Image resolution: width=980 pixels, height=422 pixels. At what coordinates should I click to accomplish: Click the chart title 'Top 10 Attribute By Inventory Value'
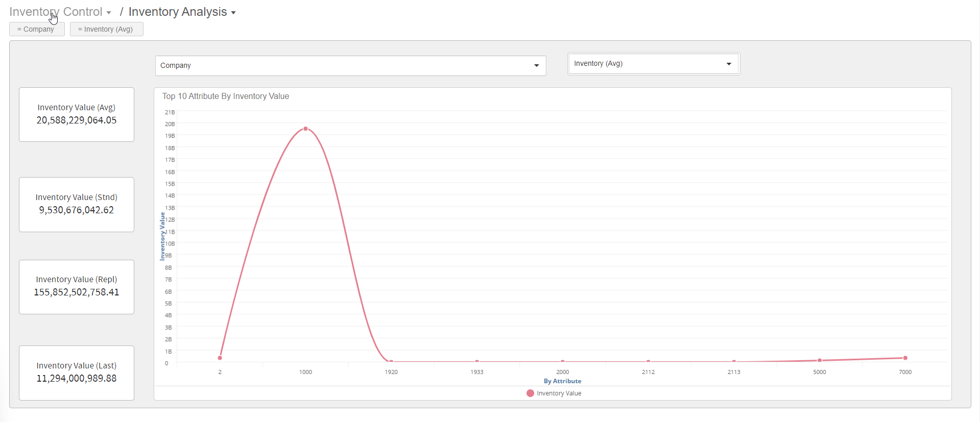pyautogui.click(x=226, y=96)
